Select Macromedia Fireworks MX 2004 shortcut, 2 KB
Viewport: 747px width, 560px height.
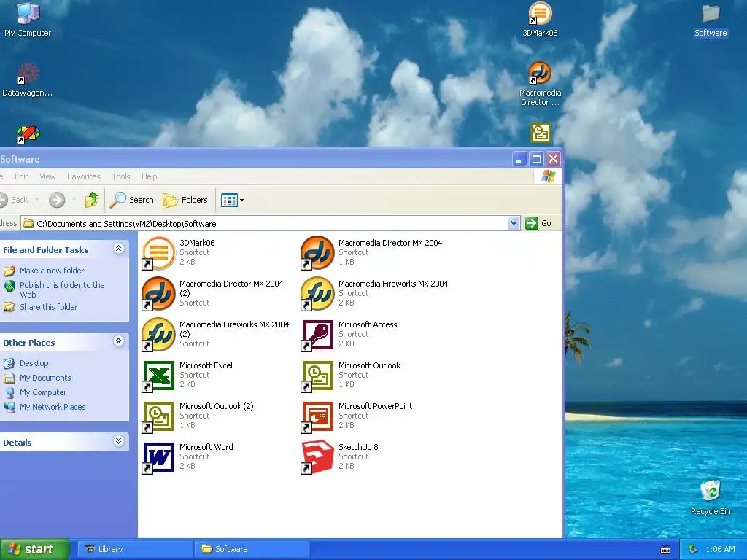[x=317, y=293]
